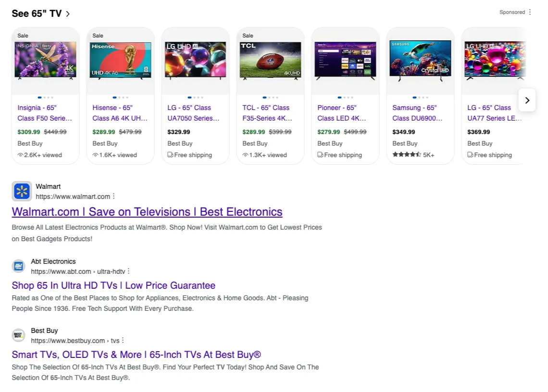The height and width of the screenshot is (392, 548).
Task: Click the LG UA7050 price $329.99
Action: point(179,132)
